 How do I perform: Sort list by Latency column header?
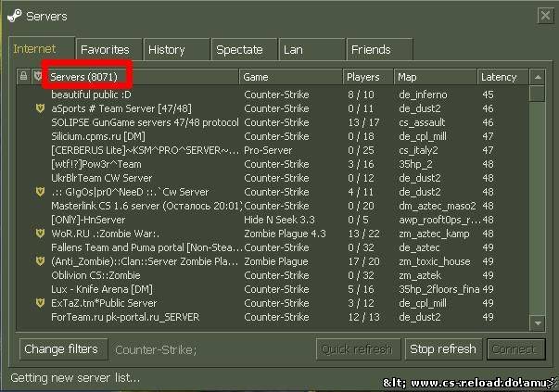502,77
